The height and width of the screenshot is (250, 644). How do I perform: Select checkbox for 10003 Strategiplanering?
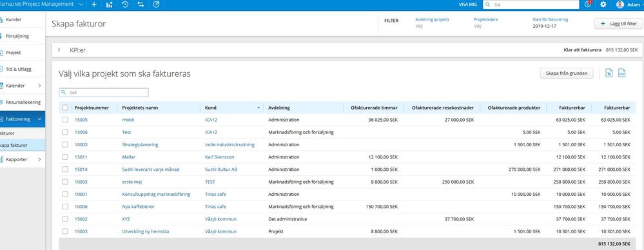pyautogui.click(x=65, y=144)
